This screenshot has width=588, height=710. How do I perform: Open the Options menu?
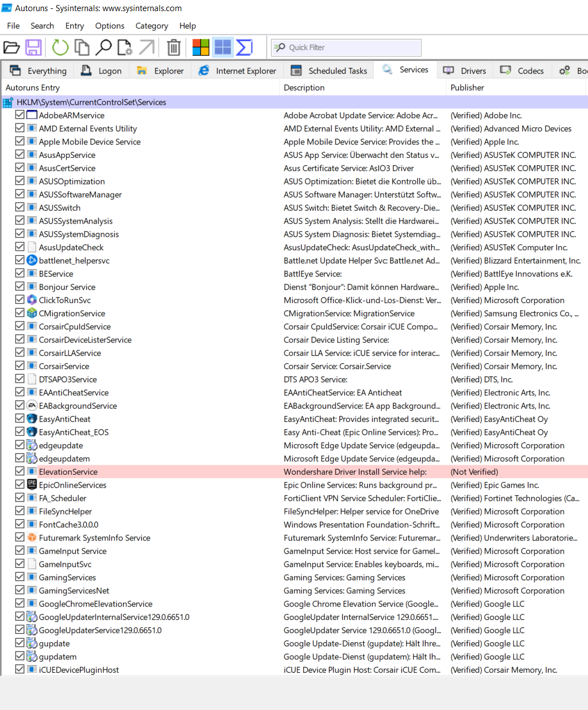pos(110,26)
